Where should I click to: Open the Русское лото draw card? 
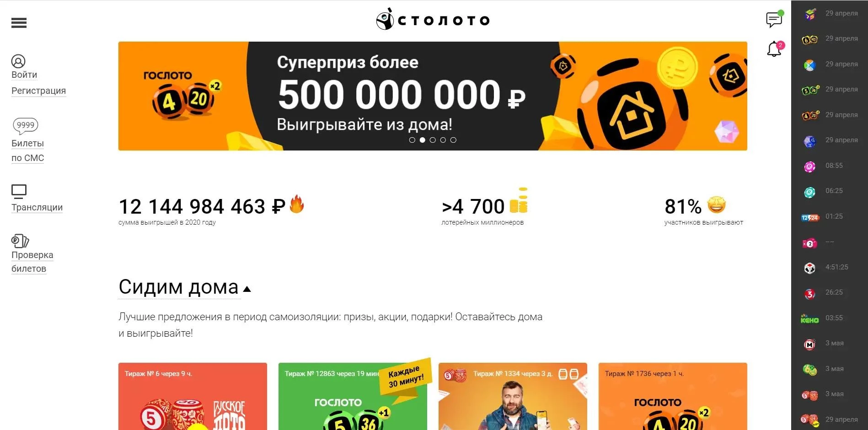[193, 396]
